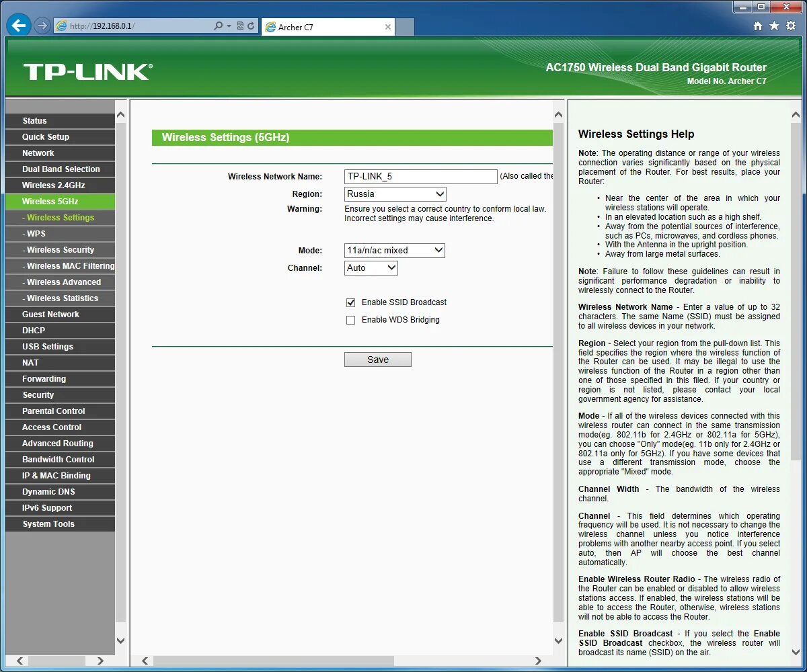Open Quick Setup menu item
Image resolution: width=807 pixels, height=672 pixels.
coord(60,137)
